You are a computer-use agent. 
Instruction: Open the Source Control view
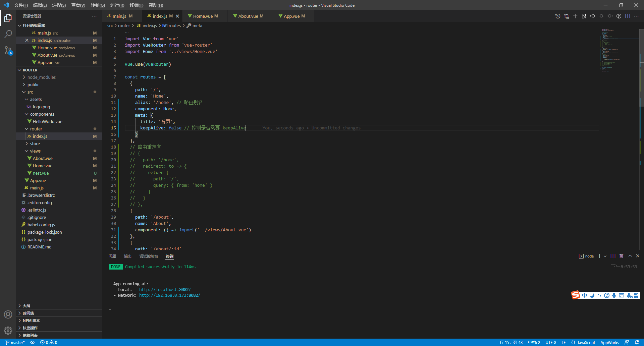(8, 50)
